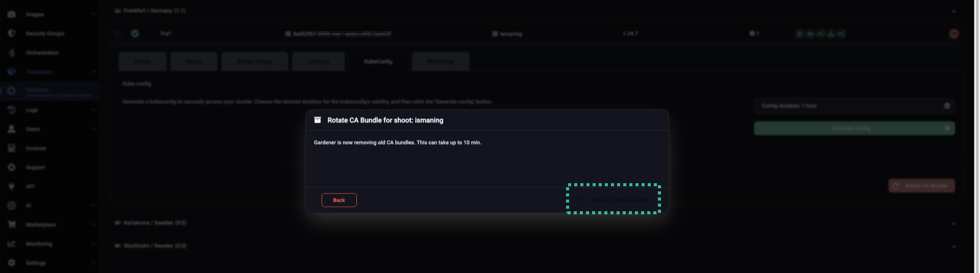The height and width of the screenshot is (273, 980).
Task: Expand the Stockholm / Sweden region
Action: [x=953, y=246]
